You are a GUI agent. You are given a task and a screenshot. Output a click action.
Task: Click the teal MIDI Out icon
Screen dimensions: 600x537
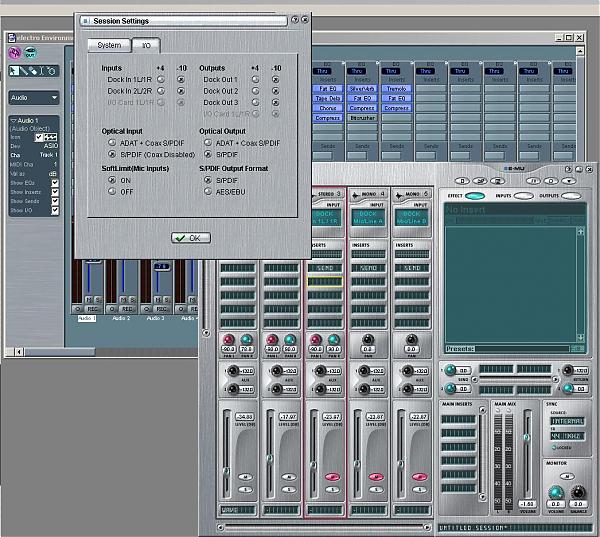coord(29,53)
